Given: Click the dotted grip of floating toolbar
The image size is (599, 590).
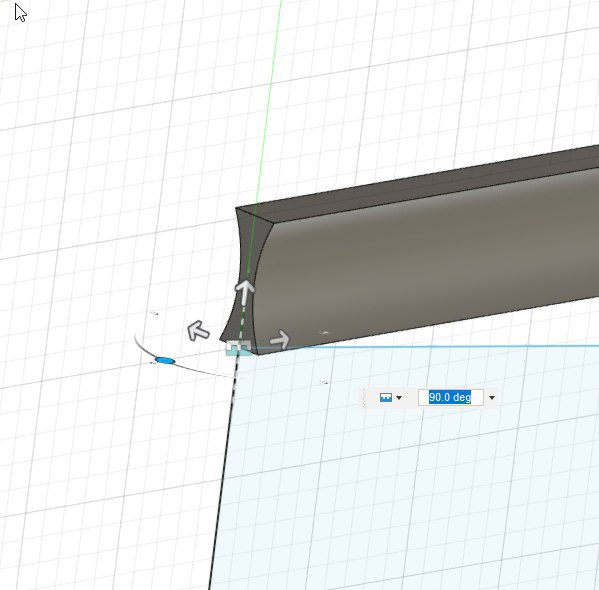Looking at the screenshot, I should [x=365, y=398].
